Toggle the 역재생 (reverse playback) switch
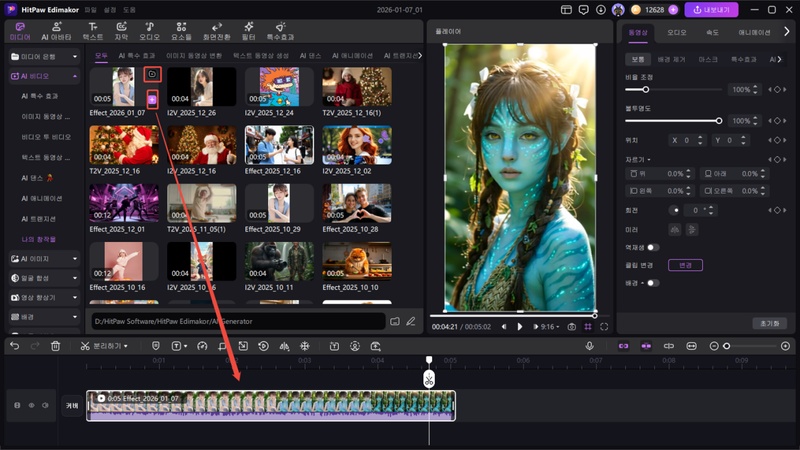 pyautogui.click(x=653, y=247)
